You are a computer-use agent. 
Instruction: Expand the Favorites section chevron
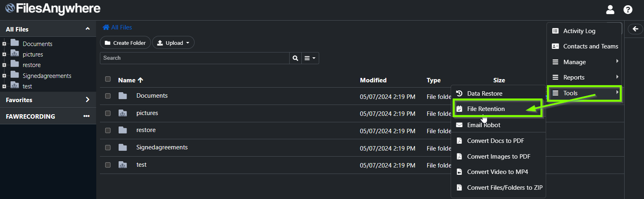pos(87,100)
